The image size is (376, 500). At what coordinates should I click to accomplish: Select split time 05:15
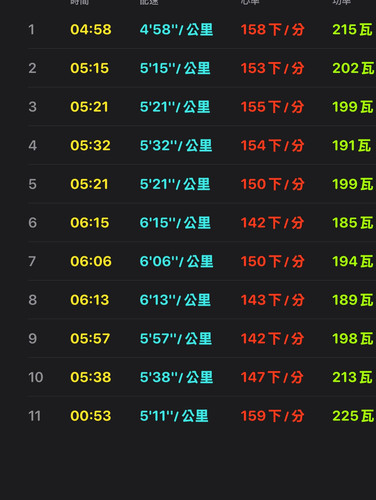pos(89,68)
